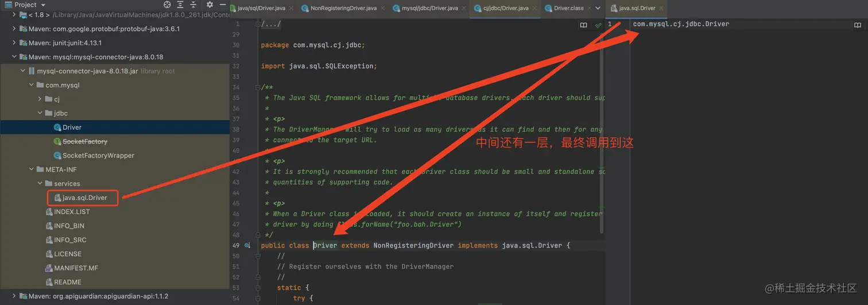Image resolution: width=868 pixels, height=305 pixels.
Task: Expand Maven apiguardian-api:1.1.2 node
Action: (14, 296)
